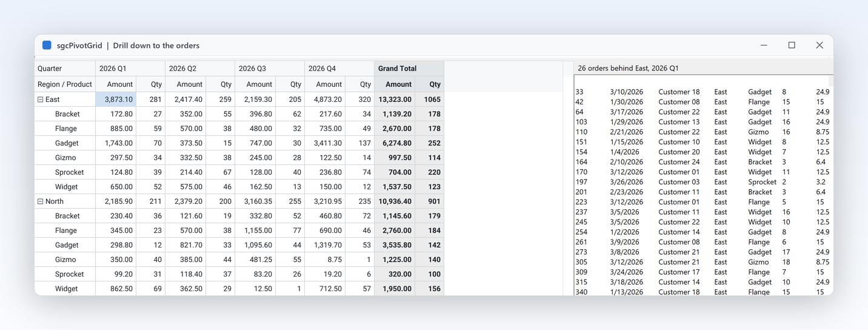Select the North Q3 amount 3,160.35
The height and width of the screenshot is (330, 868).
pos(255,201)
